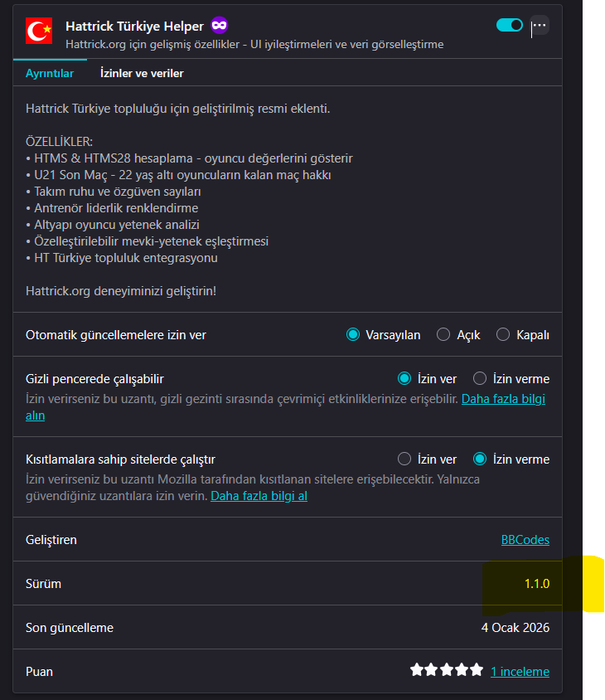This screenshot has width=605, height=700.
Task: Click the Antrenör liderlik renklendirme line
Action: [x=112, y=208]
